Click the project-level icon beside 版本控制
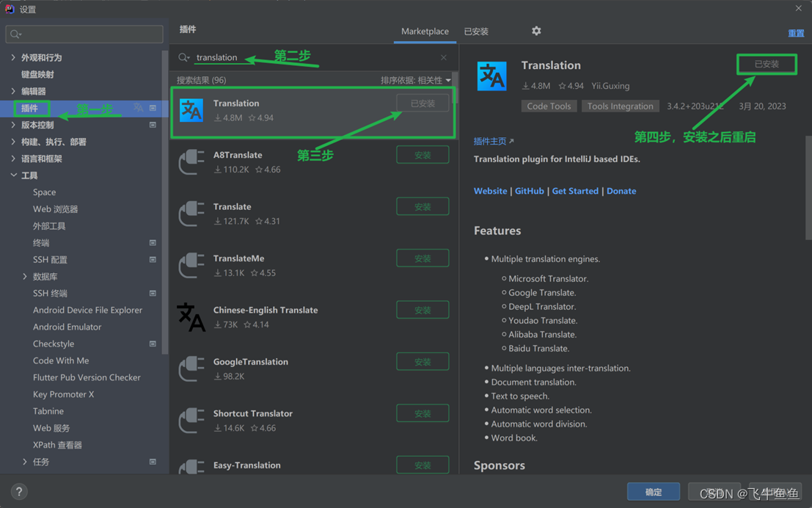Screen dimensions: 812x508 click(153, 125)
